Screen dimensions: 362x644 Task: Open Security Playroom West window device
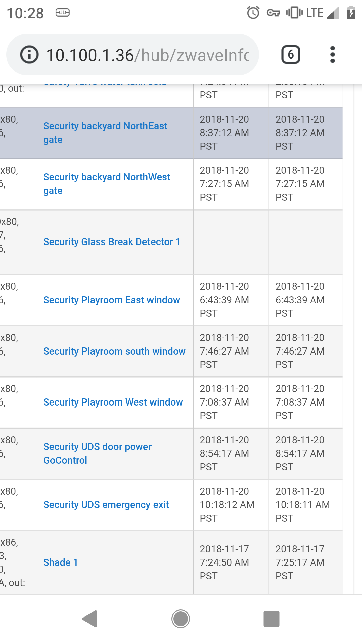(x=113, y=402)
